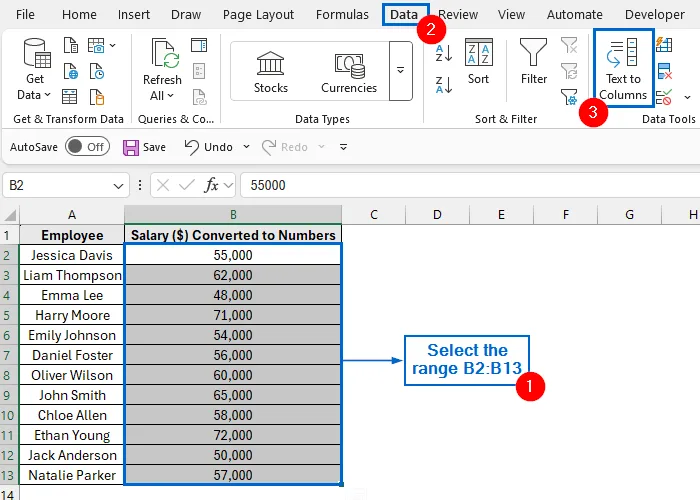Click the Flash Fill icon
Image resolution: width=700 pixels, height=500 pixels.
point(664,45)
